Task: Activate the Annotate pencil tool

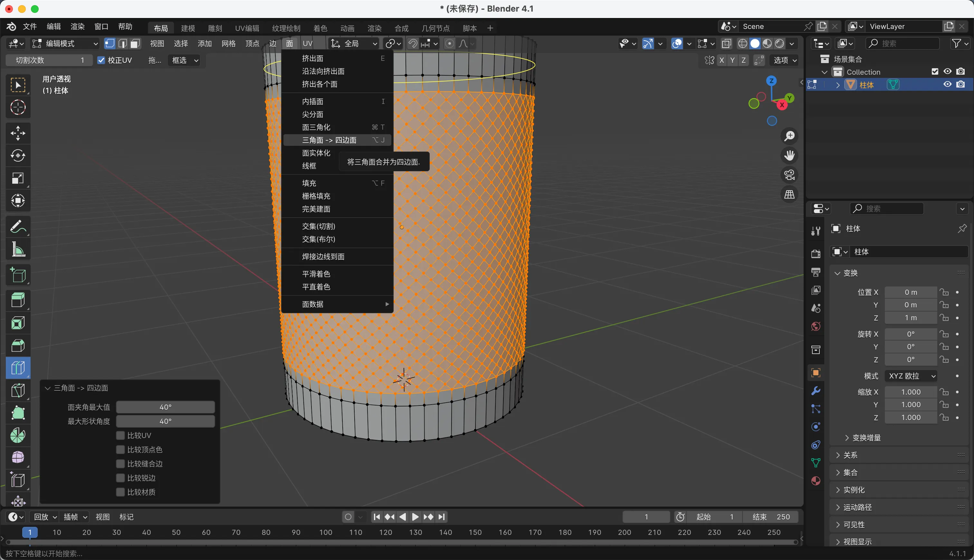Action: pyautogui.click(x=18, y=227)
